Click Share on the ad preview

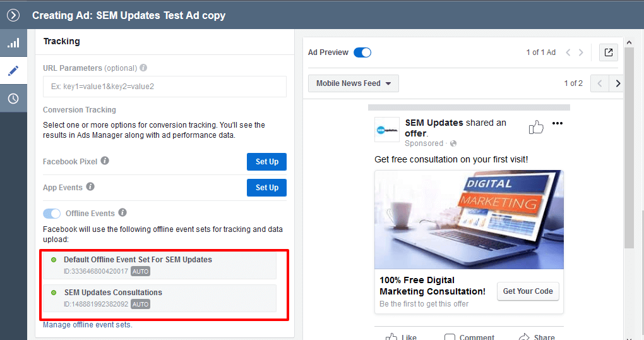(x=537, y=337)
